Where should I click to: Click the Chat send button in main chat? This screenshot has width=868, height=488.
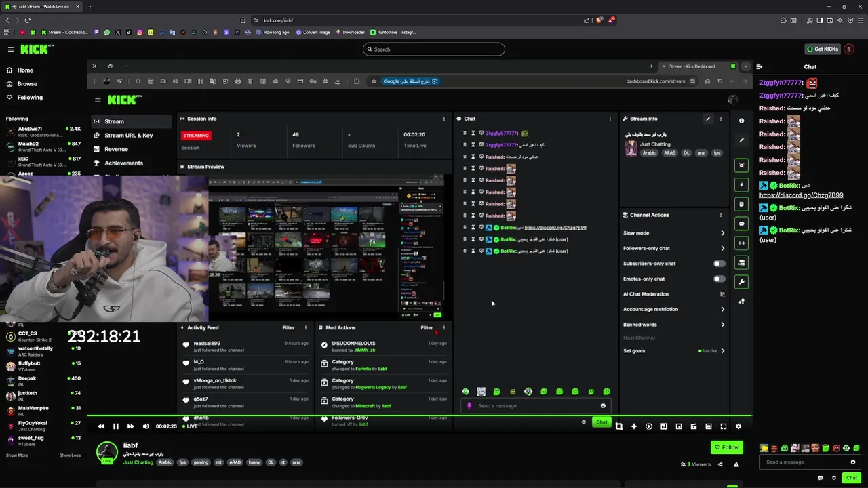click(x=852, y=478)
